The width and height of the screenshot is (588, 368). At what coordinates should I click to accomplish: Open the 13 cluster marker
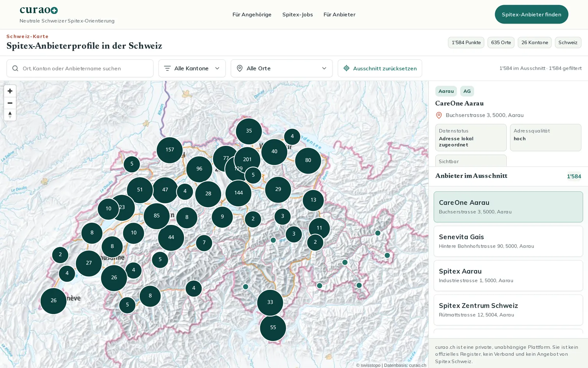(313, 200)
